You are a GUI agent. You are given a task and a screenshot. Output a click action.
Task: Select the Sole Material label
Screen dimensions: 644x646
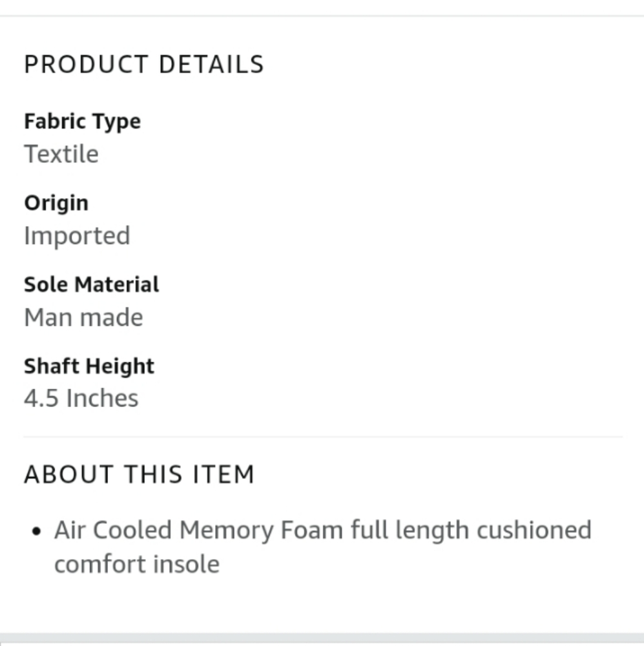coord(92,284)
